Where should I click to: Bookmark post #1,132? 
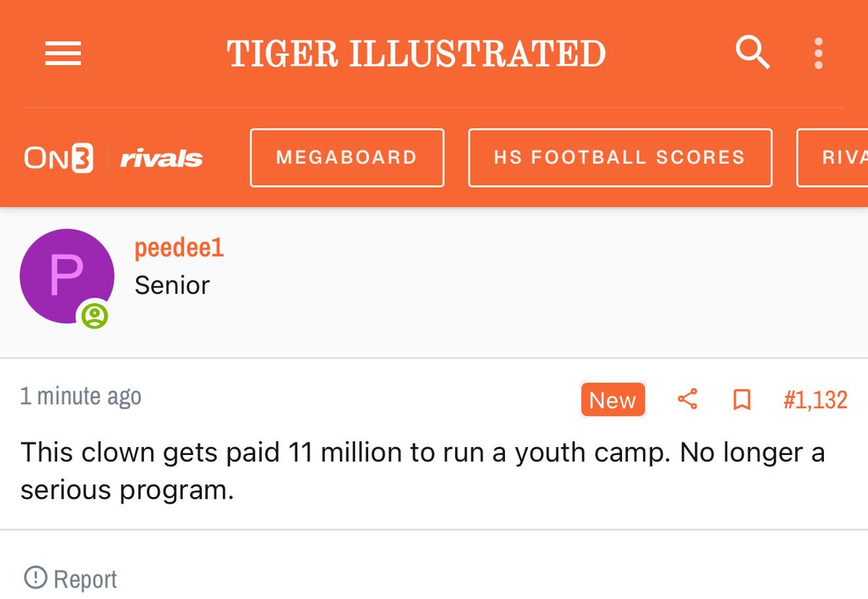[741, 399]
